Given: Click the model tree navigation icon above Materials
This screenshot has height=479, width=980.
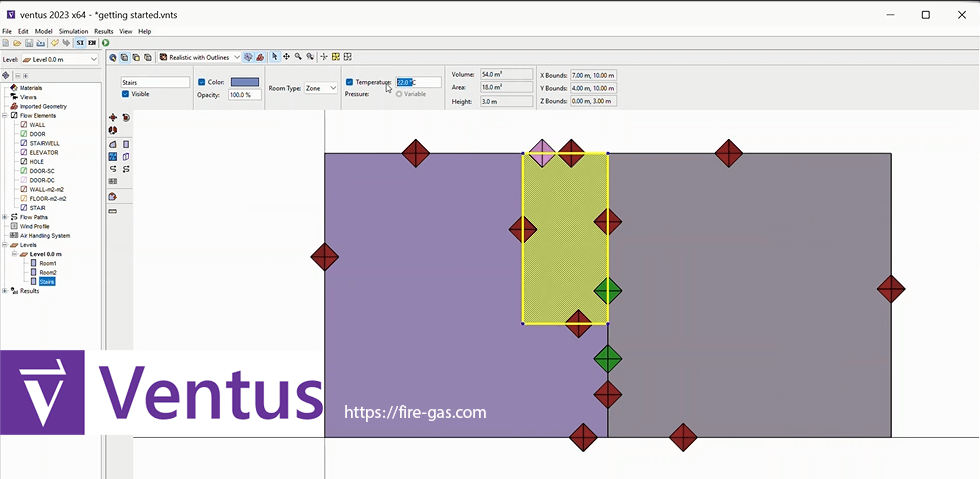Looking at the screenshot, I should tap(6, 75).
